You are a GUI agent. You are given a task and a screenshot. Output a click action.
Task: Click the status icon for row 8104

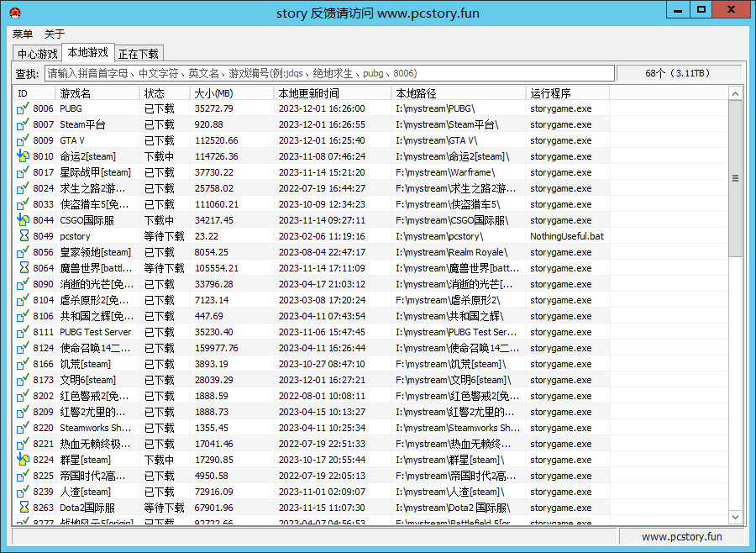[x=23, y=300]
